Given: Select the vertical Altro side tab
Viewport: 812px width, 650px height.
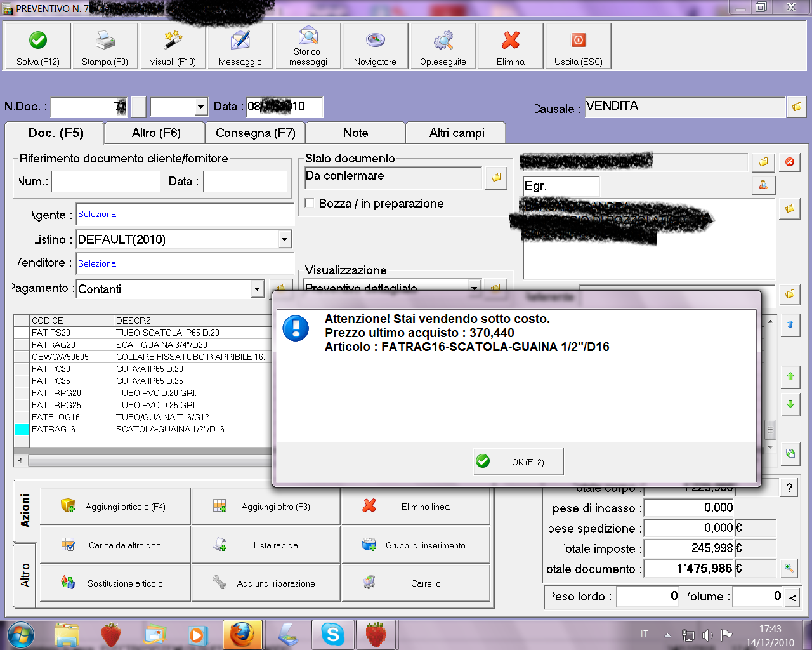Looking at the screenshot, I should coord(25,575).
